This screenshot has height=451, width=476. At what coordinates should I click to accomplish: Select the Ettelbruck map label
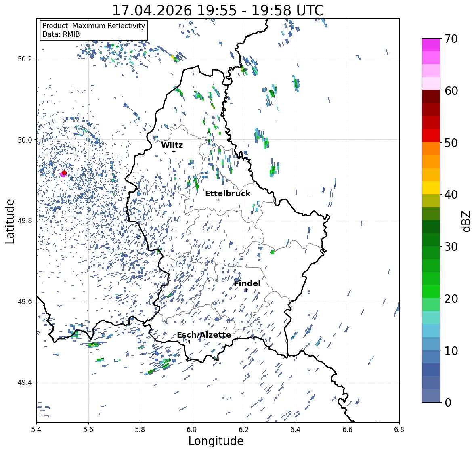point(228,193)
